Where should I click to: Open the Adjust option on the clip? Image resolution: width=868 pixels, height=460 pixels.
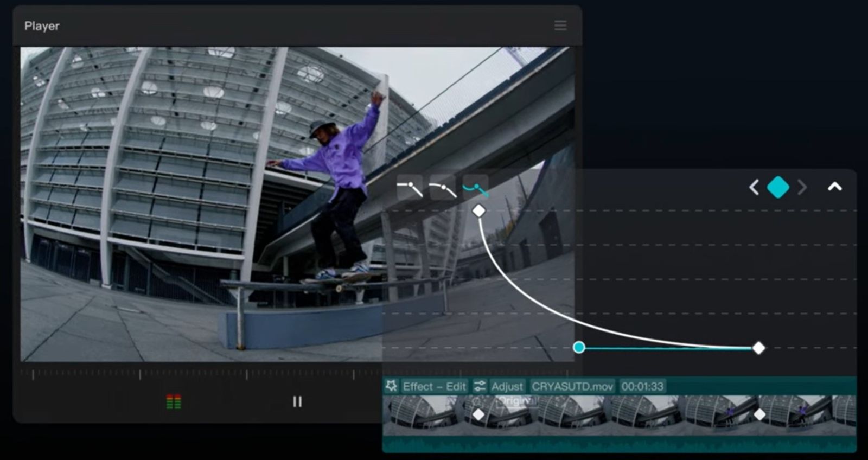click(507, 386)
